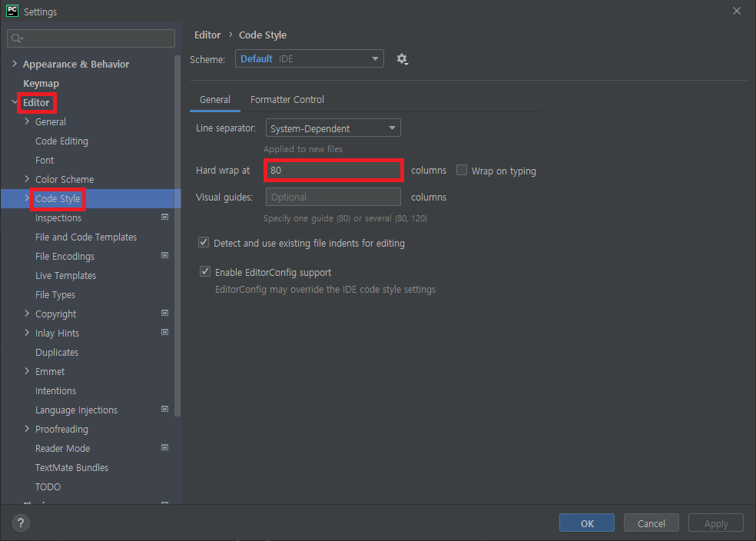Screen dimensions: 756x541
Task: Click the Visual guides input field
Action: 333,197
